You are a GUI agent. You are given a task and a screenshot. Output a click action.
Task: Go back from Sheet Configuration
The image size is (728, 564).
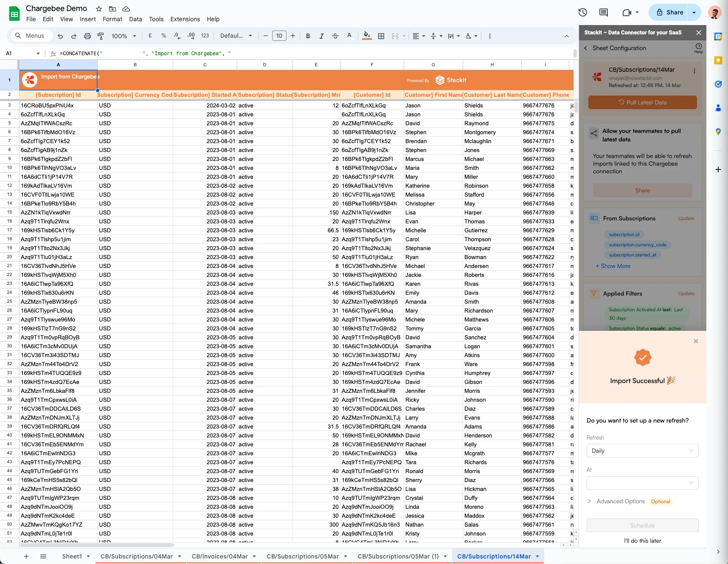click(586, 48)
